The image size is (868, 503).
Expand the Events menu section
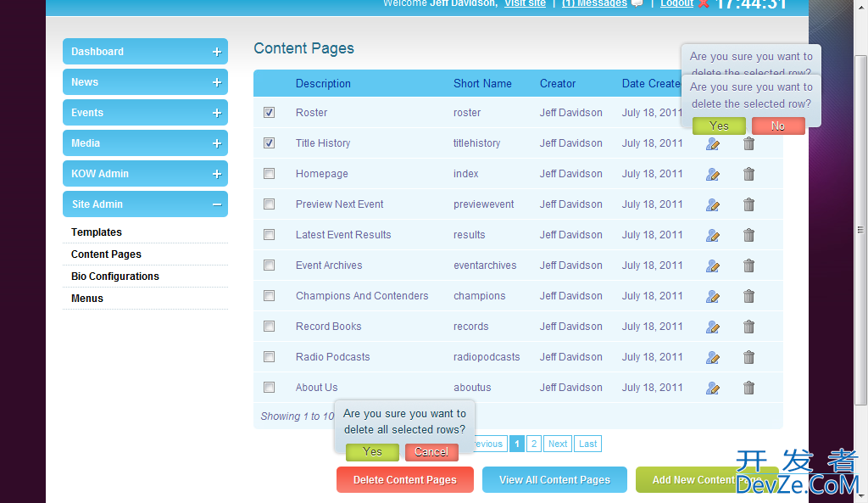click(145, 113)
